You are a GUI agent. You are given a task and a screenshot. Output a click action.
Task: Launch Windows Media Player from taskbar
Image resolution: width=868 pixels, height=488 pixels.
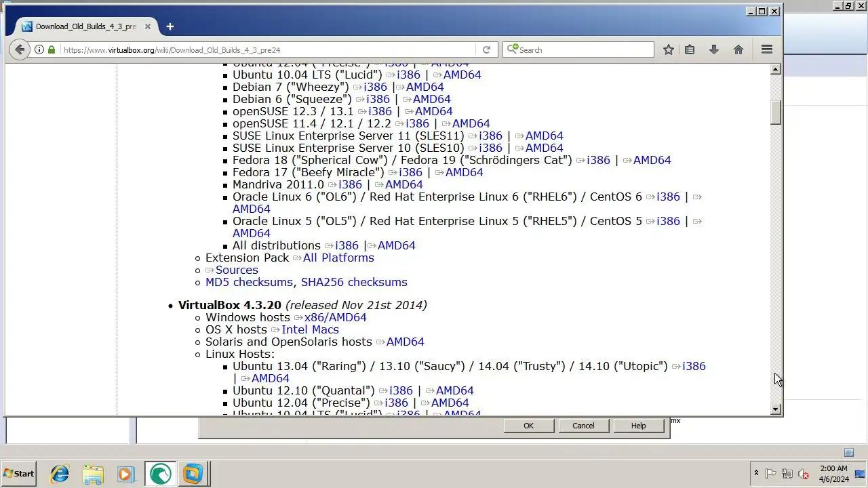126,474
